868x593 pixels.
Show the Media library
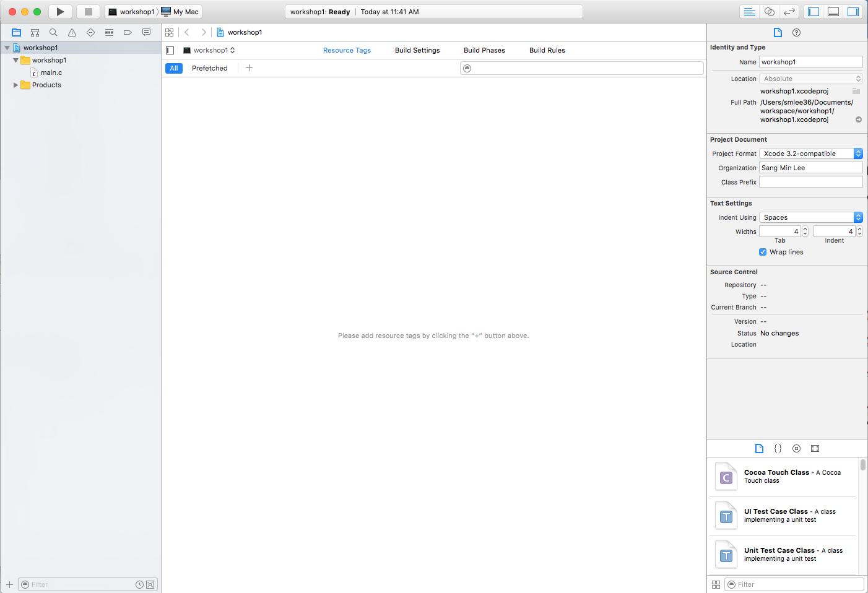click(815, 448)
